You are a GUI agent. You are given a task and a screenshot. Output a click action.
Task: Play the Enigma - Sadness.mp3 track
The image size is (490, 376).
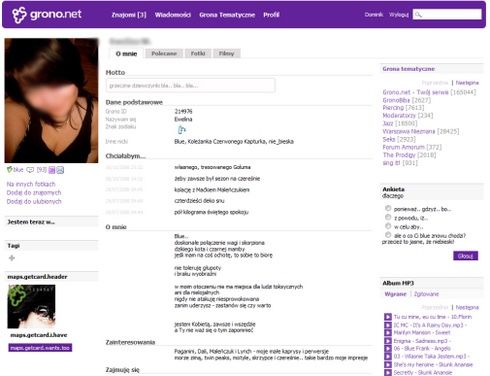(x=388, y=341)
